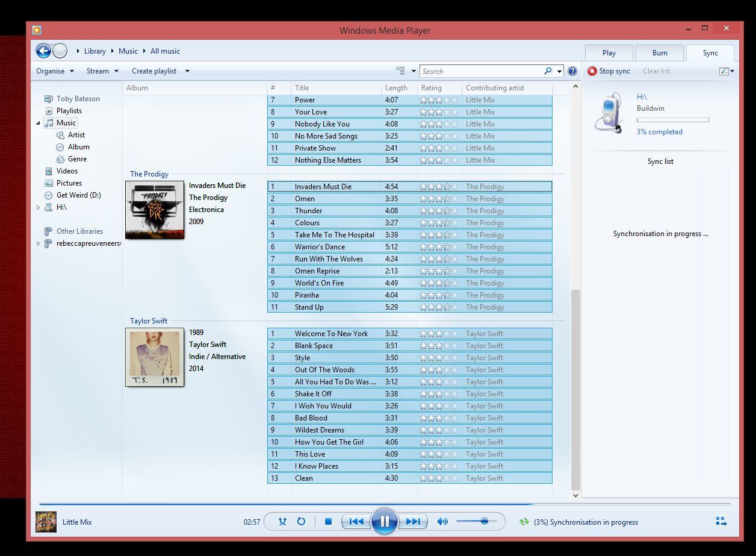Click the search magnifier icon
Image resolution: width=756 pixels, height=556 pixels.
coord(548,71)
